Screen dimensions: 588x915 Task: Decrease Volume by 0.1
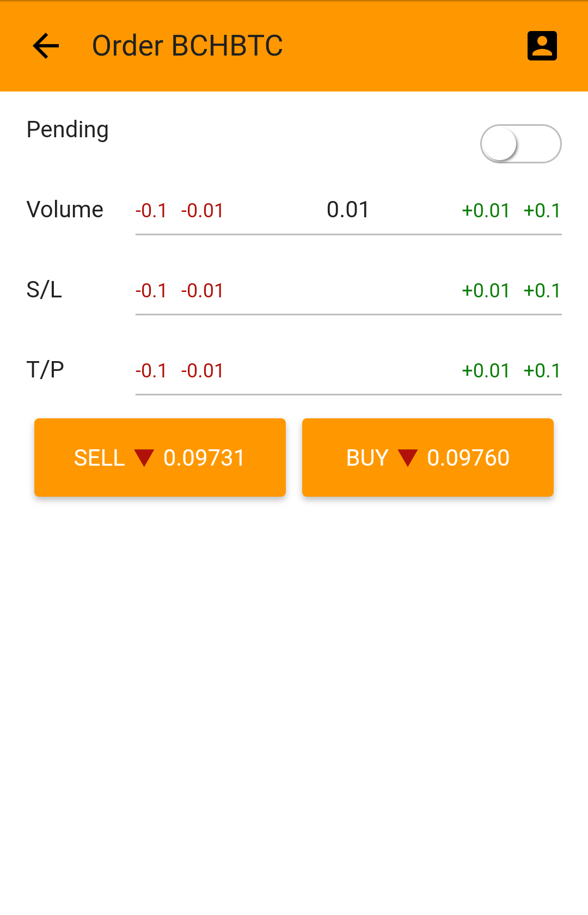pyautogui.click(x=151, y=211)
